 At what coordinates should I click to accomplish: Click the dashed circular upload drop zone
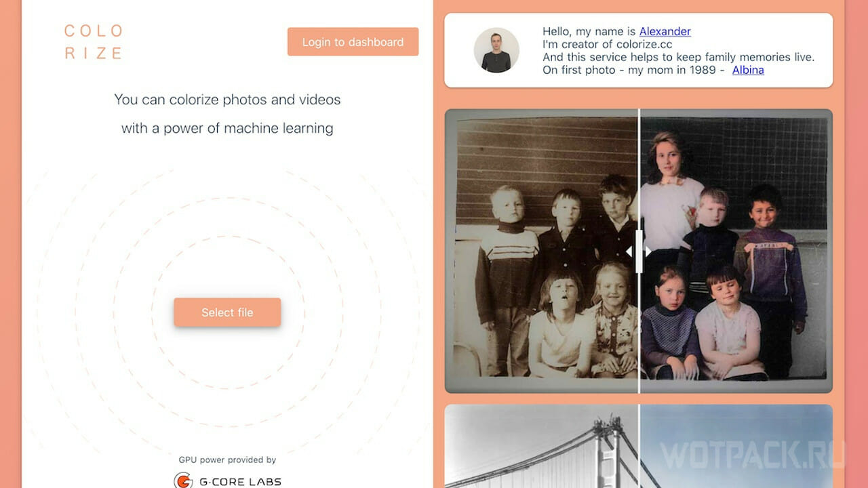coord(227,312)
